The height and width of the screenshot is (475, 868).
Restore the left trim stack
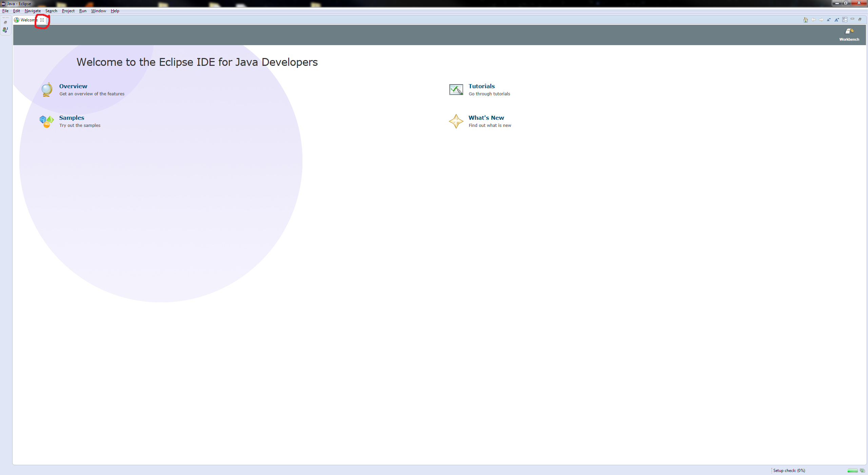[x=5, y=22]
